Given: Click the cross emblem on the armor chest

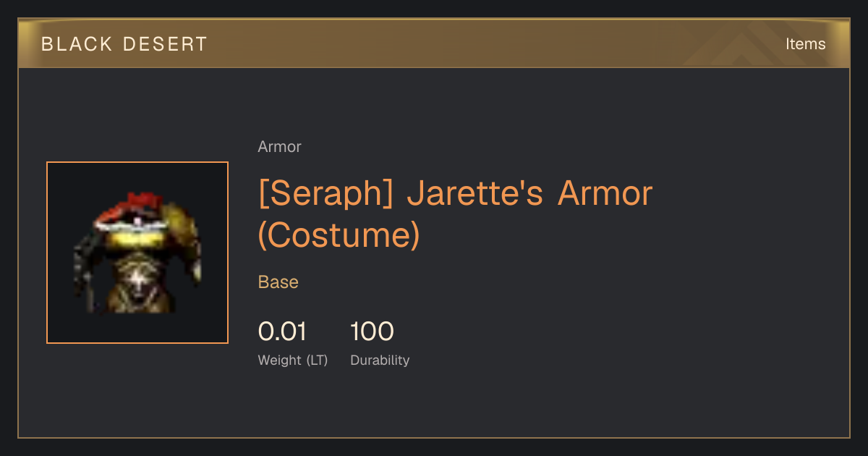Looking at the screenshot, I should (x=137, y=279).
